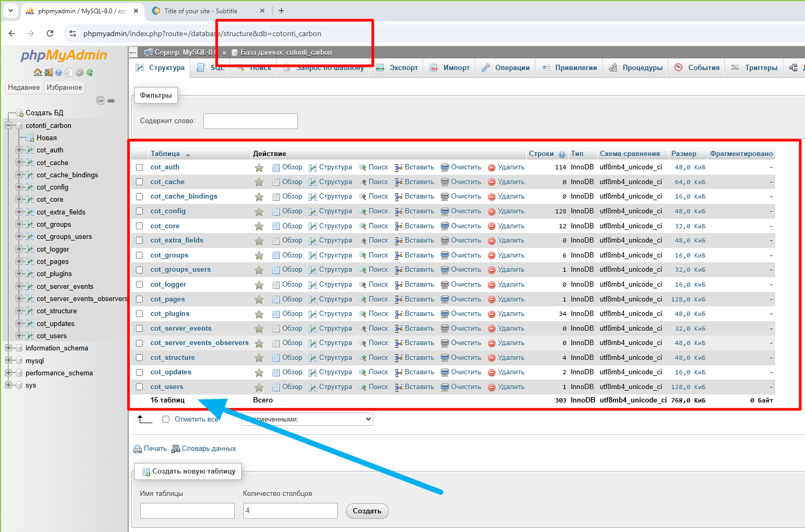
Task: Collapse the cotonti_carbon database tree node
Action: point(8,126)
